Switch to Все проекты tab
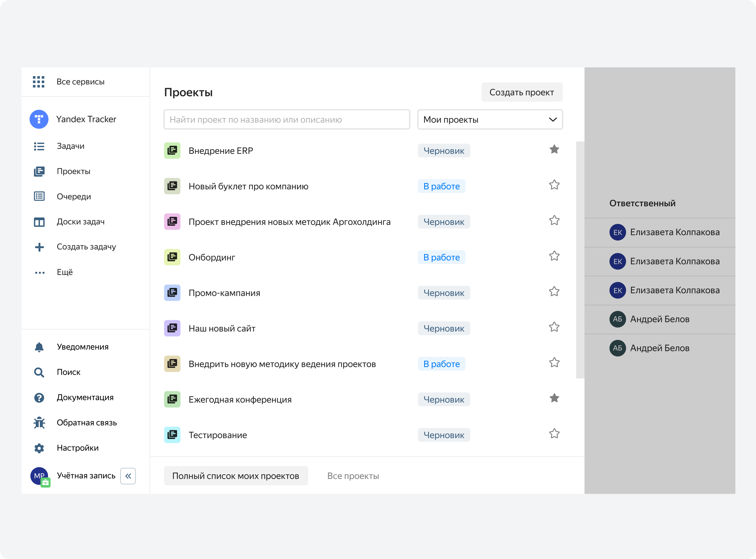 click(353, 476)
